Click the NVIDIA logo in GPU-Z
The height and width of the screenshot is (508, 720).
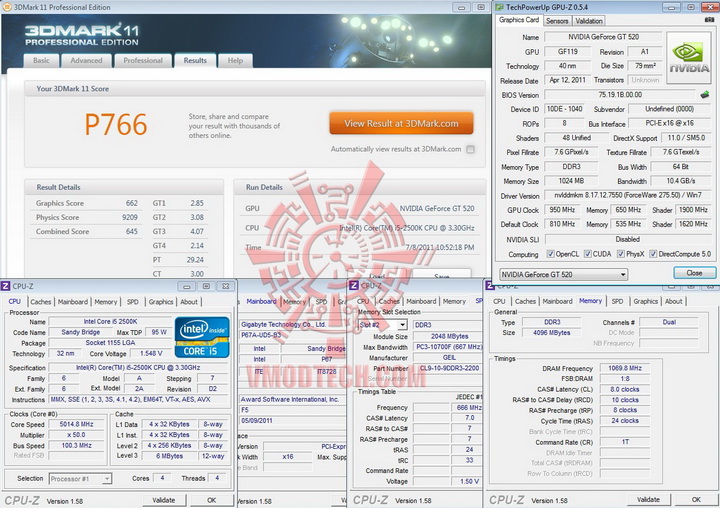689,57
